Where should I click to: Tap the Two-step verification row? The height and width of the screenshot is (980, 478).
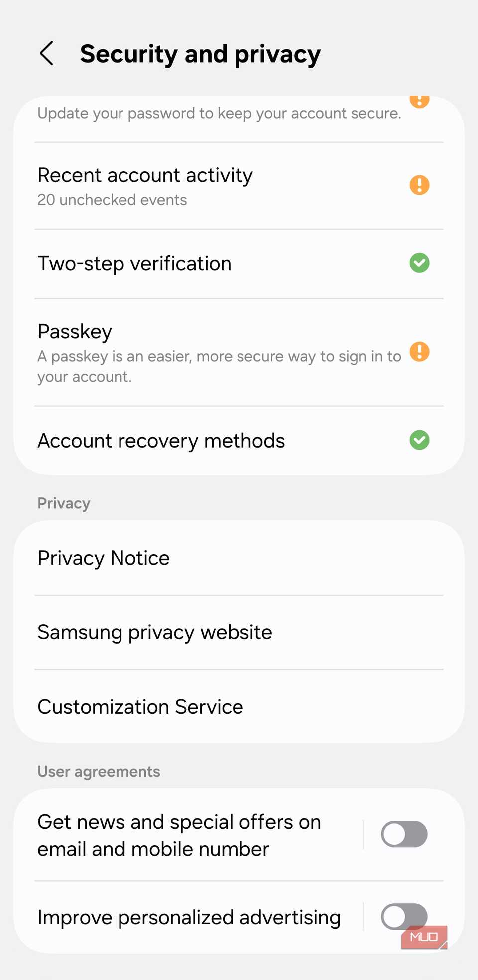199,263
